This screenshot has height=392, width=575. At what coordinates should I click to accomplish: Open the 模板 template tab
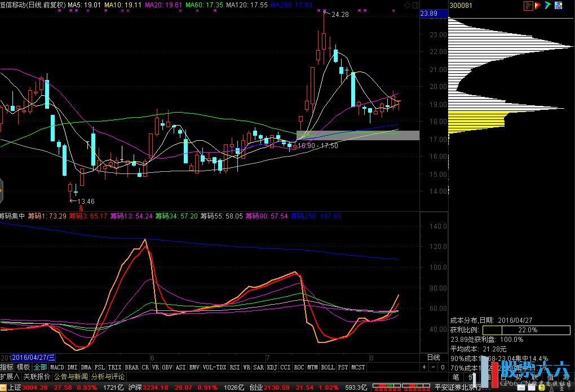(23, 367)
